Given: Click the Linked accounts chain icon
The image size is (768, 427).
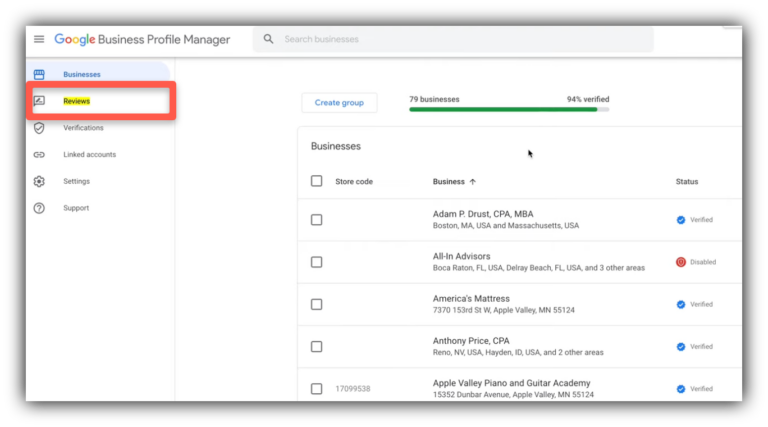Looking at the screenshot, I should [39, 155].
